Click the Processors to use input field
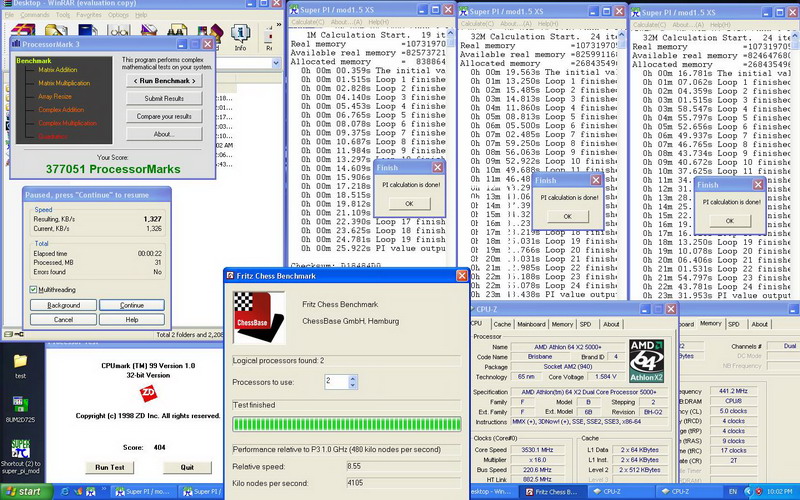Image resolution: width=800 pixels, height=500 pixels. [x=337, y=382]
